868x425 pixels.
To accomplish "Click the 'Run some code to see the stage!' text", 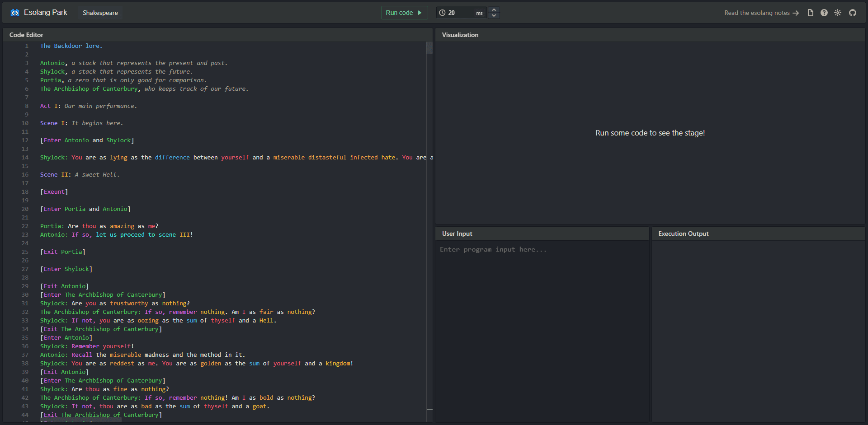I will click(650, 133).
